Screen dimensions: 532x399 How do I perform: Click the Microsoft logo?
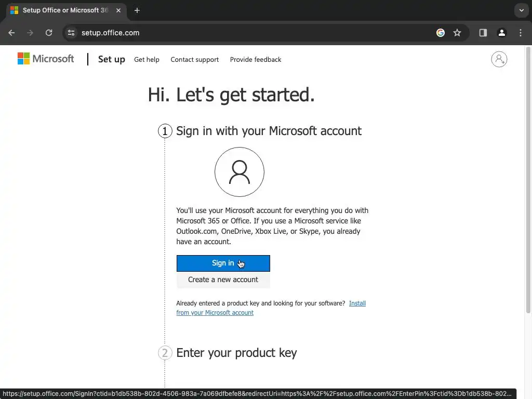[46, 59]
